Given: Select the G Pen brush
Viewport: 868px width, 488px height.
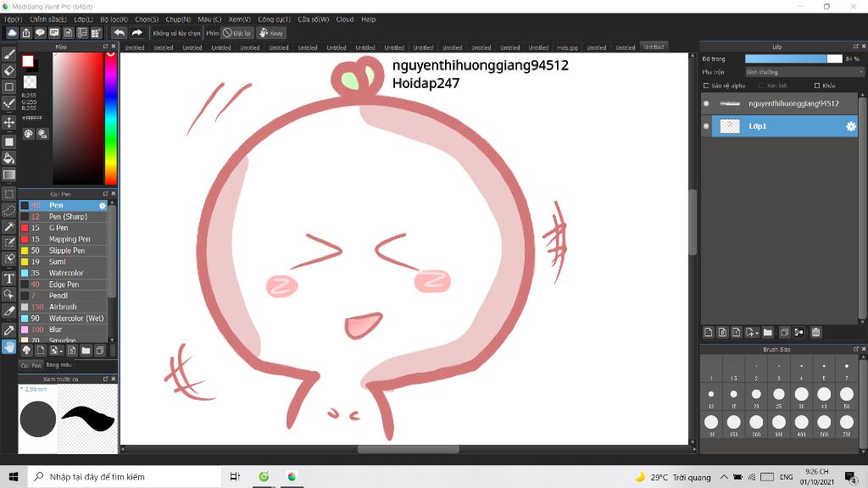Looking at the screenshot, I should [x=64, y=228].
